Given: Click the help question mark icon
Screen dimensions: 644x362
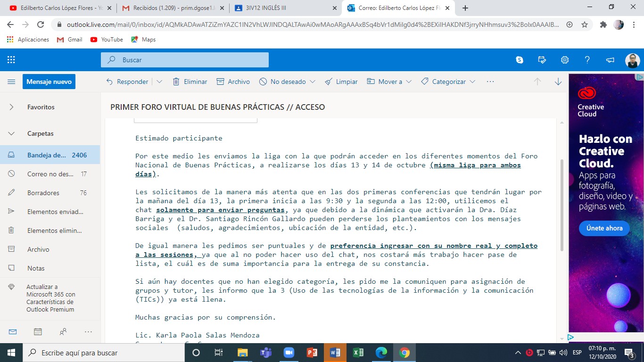Looking at the screenshot, I should point(587,60).
